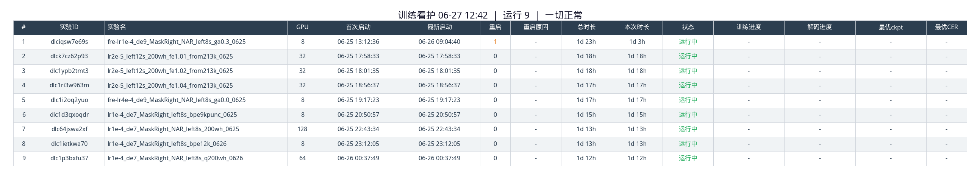Click latest start time 06-26 09:04:40
The width and height of the screenshot is (980, 175).
pyautogui.click(x=439, y=42)
